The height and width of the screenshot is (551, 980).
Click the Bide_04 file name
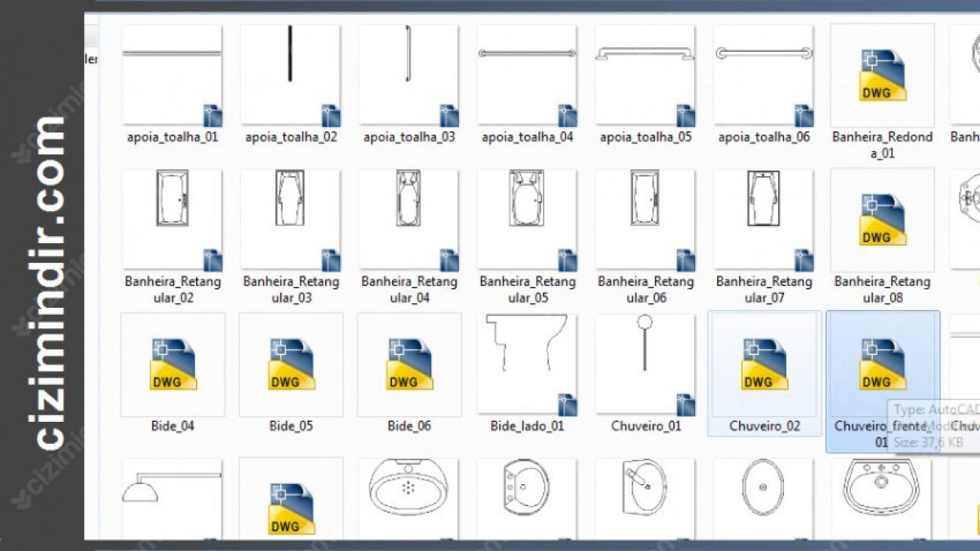tap(172, 426)
